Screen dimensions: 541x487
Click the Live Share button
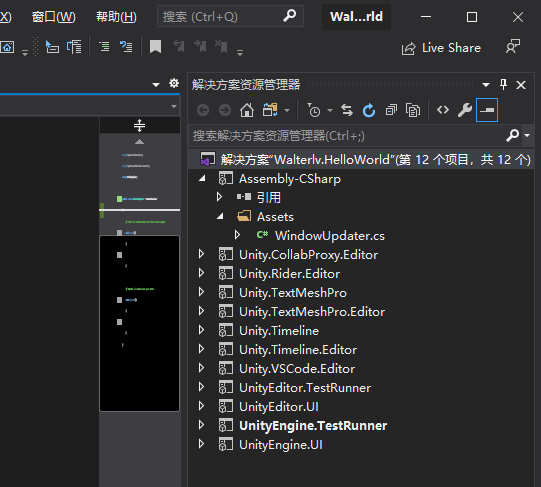tap(441, 48)
